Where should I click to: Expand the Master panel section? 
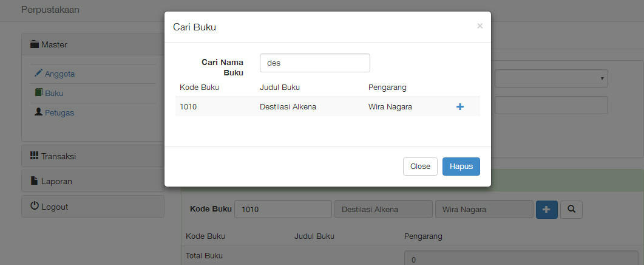point(93,44)
